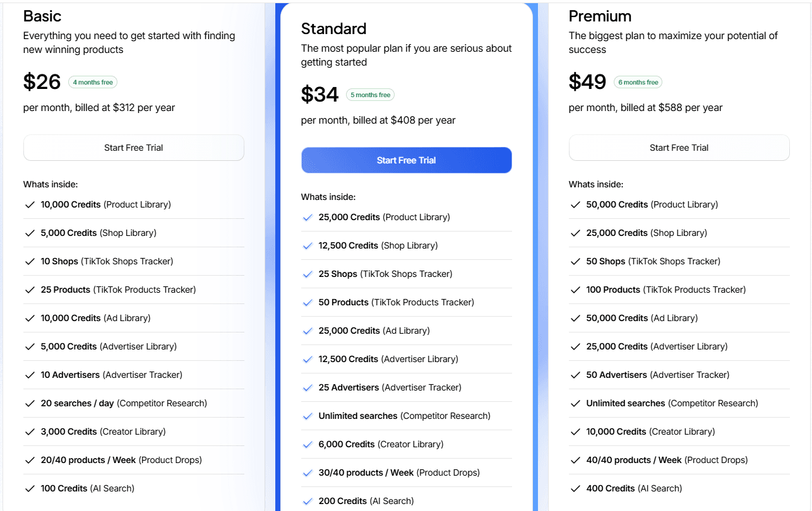Click checkmark beside Basic 20 searches / day
Screen dimensions: 812x511
coord(29,403)
